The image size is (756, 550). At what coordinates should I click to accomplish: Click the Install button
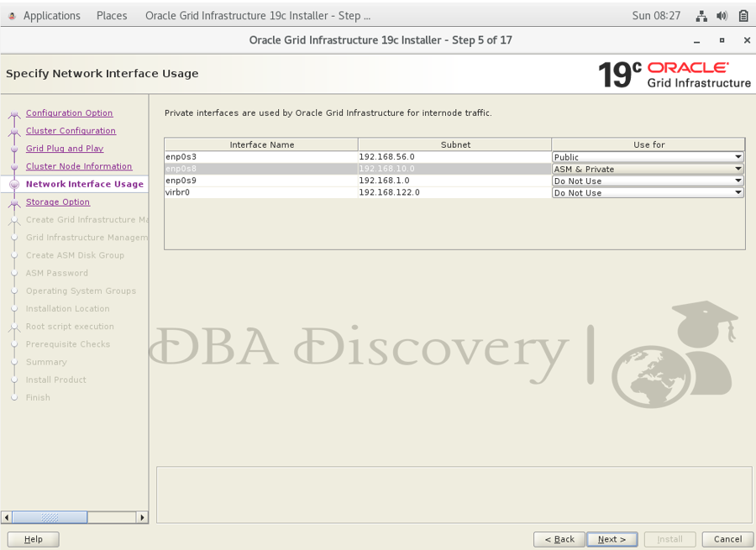(669, 539)
